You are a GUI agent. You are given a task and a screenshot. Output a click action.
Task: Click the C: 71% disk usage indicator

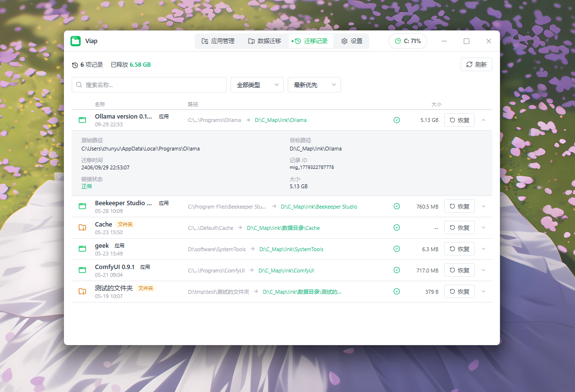[408, 41]
